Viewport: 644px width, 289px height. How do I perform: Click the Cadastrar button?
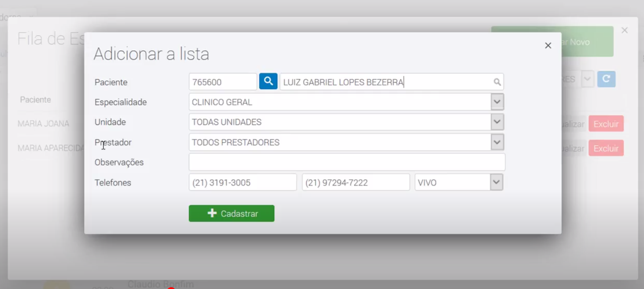pos(232,213)
